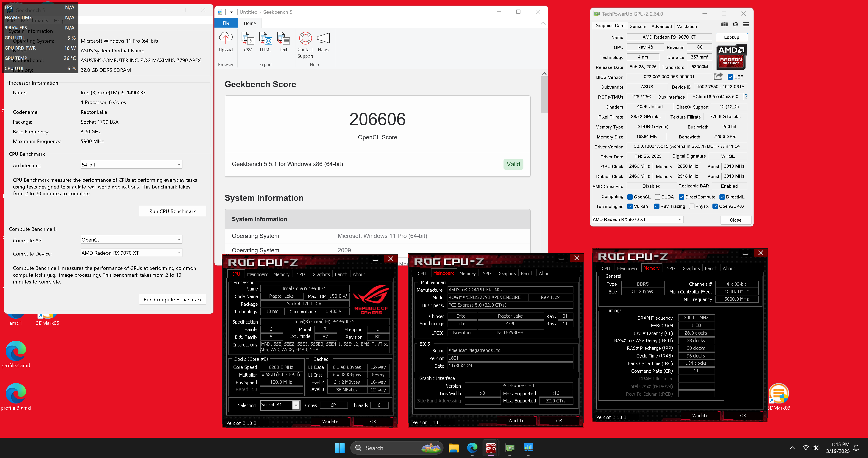This screenshot has height=458, width=868.
Task: Export results as Text
Action: pos(283,42)
